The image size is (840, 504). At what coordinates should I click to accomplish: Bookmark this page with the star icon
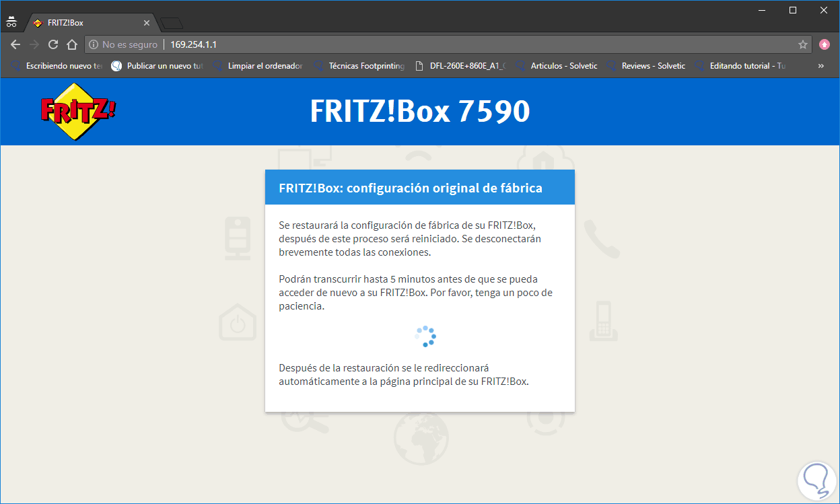tap(803, 44)
